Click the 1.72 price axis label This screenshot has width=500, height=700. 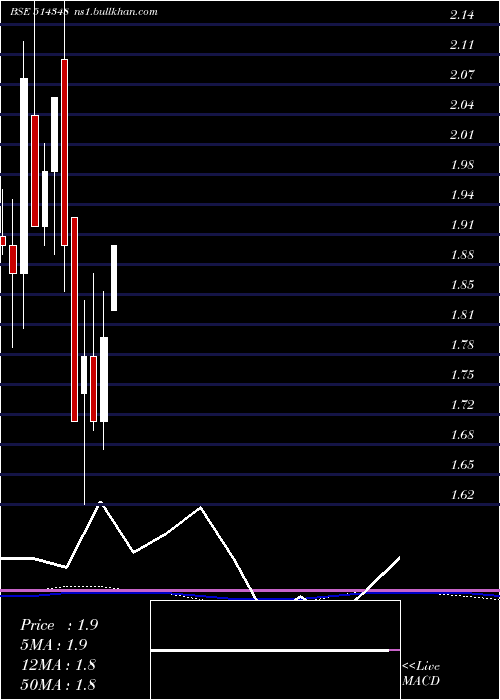tap(462, 405)
